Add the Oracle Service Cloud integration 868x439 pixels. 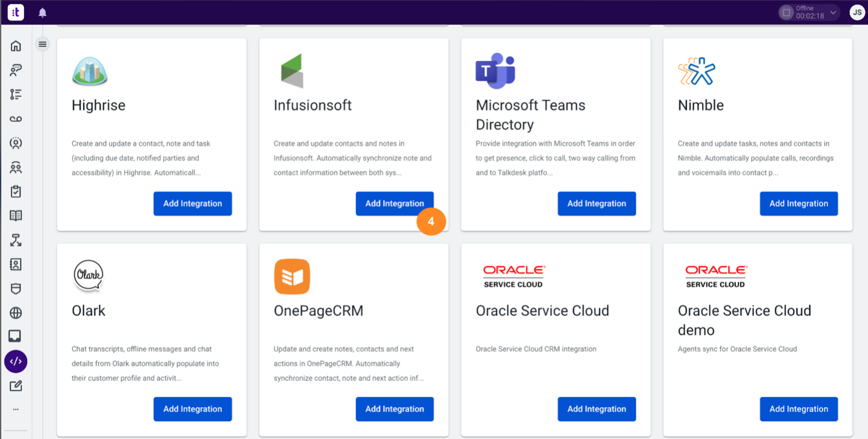pyautogui.click(x=597, y=409)
